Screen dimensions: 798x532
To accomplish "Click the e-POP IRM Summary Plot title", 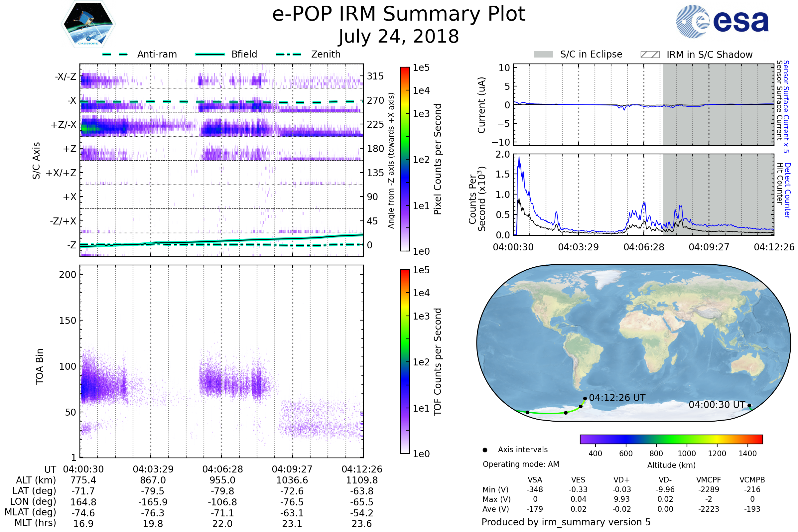I will (399, 14).
